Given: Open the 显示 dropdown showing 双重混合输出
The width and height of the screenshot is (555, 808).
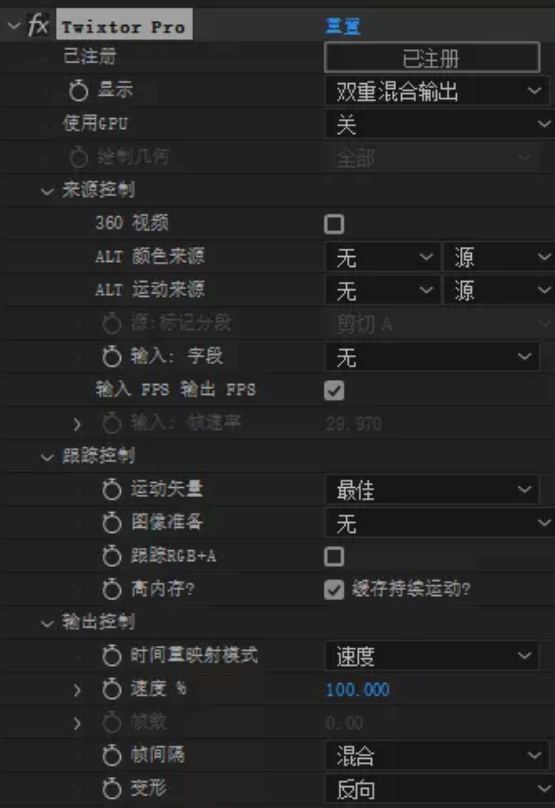Looking at the screenshot, I should click(436, 91).
